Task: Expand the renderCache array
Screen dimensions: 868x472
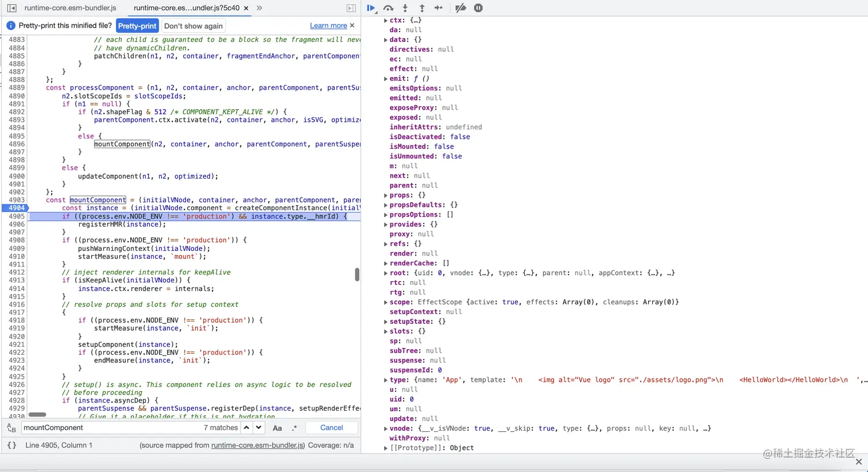Action: [386, 264]
